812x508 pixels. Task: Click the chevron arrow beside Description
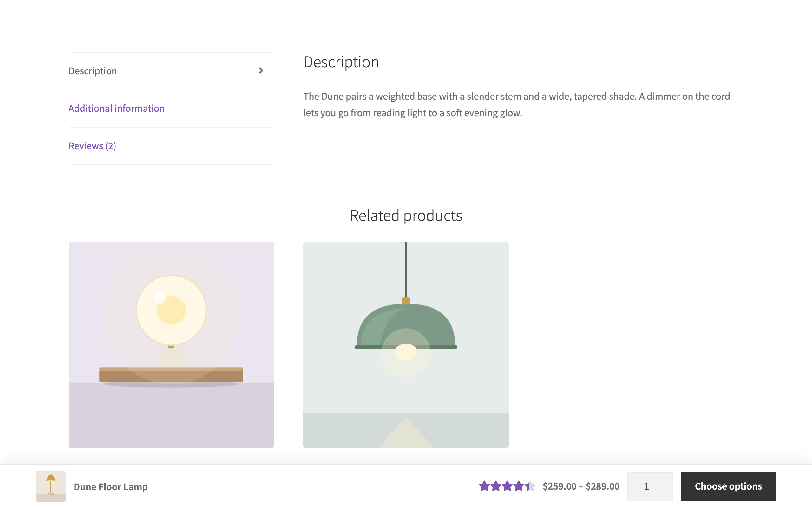click(261, 70)
